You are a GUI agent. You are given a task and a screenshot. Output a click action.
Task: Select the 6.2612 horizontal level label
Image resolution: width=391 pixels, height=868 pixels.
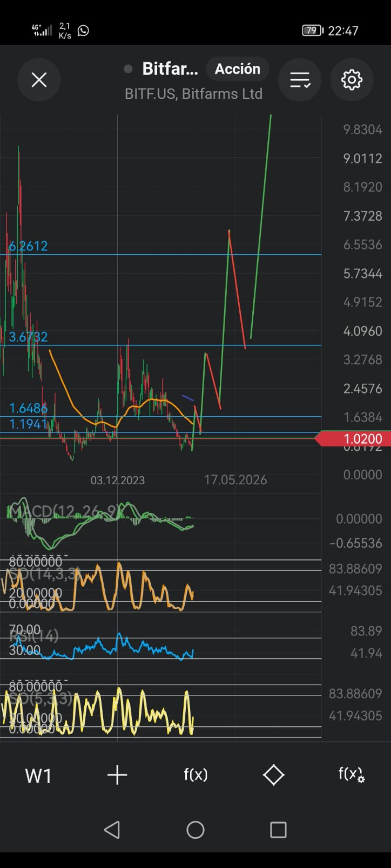28,246
